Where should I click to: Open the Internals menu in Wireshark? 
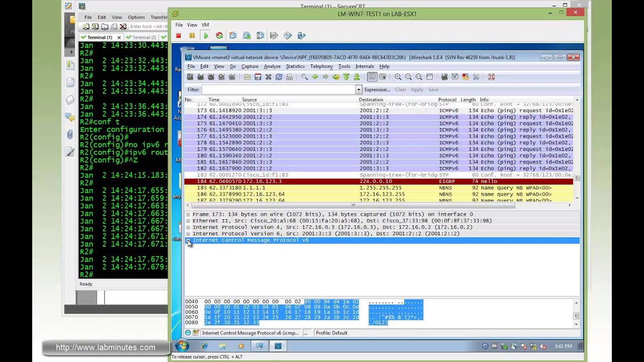[365, 66]
